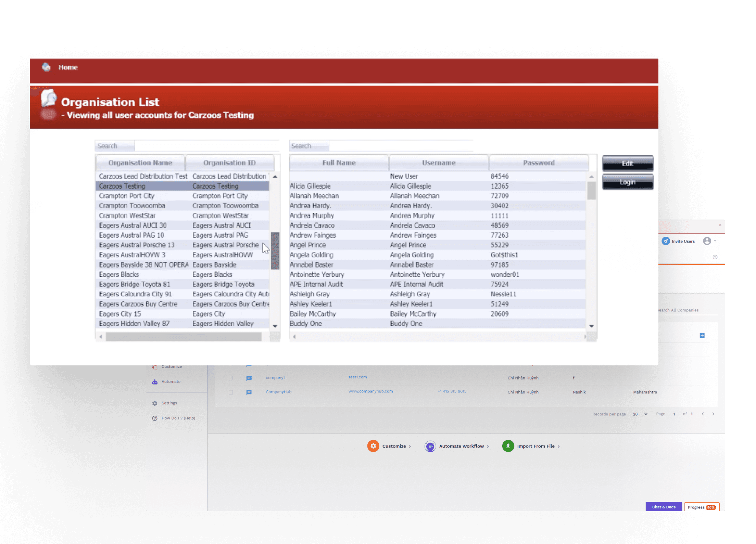756x544 pixels.
Task: Tick the checkbox in the company1 row
Action: point(231,378)
